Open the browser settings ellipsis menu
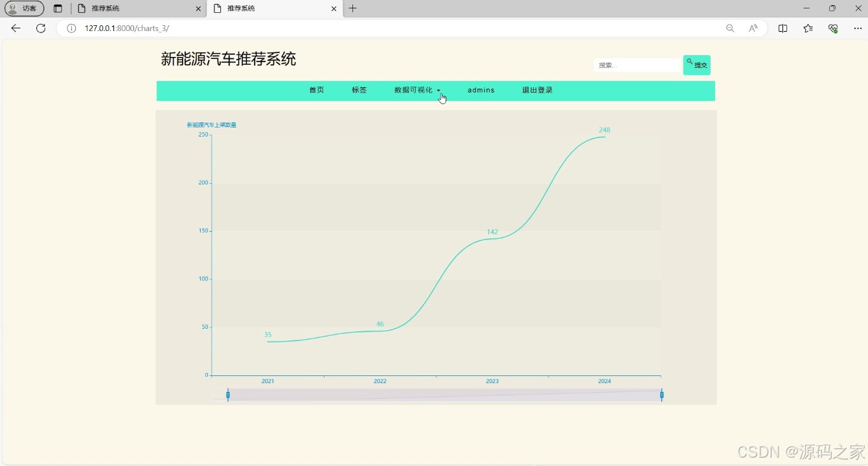Screen dimensions: 868x466 point(857,28)
